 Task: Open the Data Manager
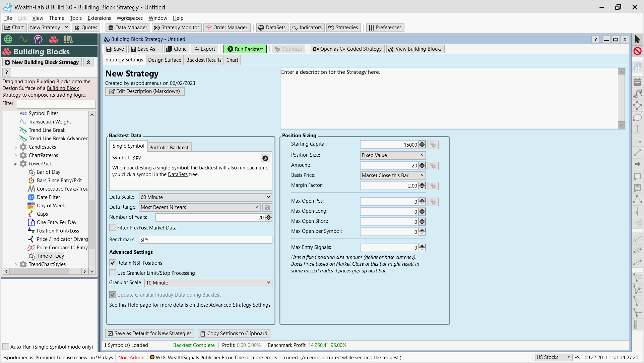[127, 28]
